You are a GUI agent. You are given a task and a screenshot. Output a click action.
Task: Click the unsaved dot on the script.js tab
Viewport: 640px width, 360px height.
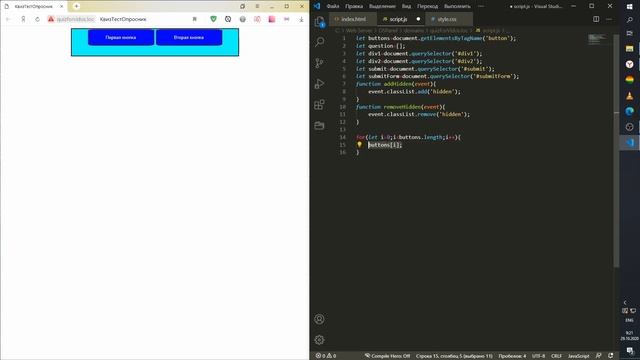[418, 19]
